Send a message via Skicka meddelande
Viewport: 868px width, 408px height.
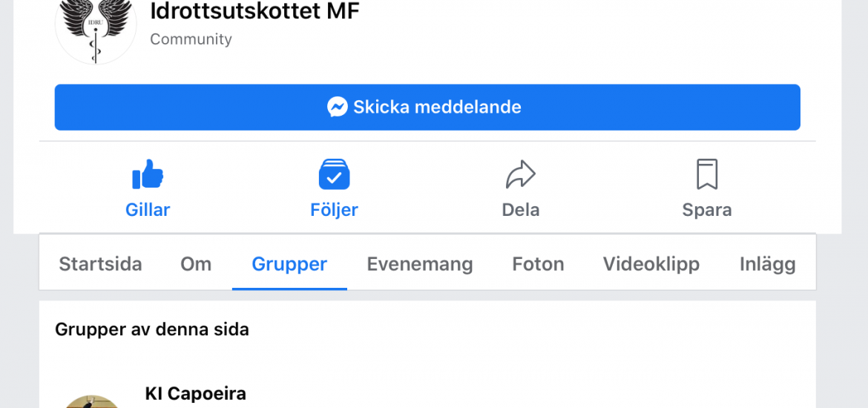click(x=427, y=108)
